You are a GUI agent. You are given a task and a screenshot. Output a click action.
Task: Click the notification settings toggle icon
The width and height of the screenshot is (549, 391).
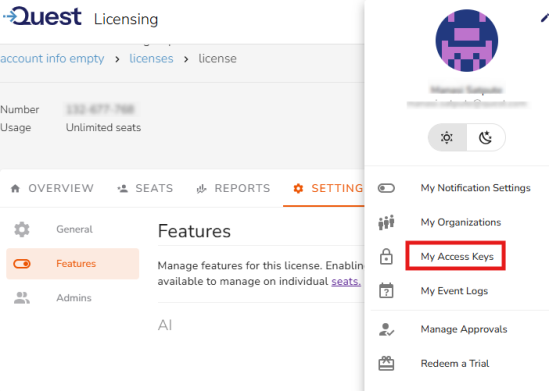[x=386, y=188]
